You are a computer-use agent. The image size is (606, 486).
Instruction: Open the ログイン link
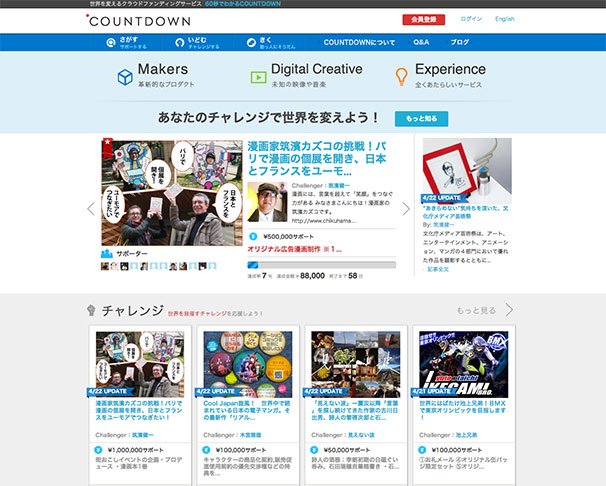pyautogui.click(x=471, y=19)
